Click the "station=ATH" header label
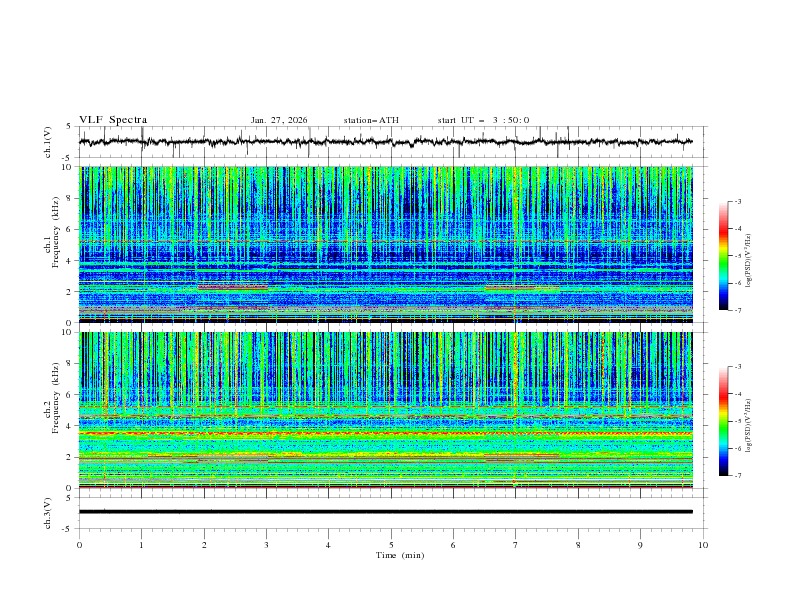 click(371, 120)
